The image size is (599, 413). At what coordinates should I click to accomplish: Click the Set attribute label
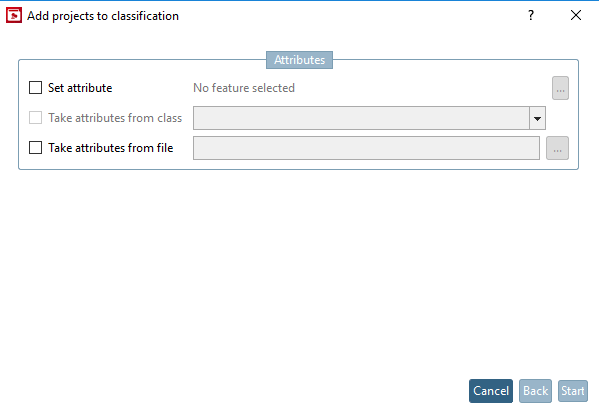(x=80, y=88)
